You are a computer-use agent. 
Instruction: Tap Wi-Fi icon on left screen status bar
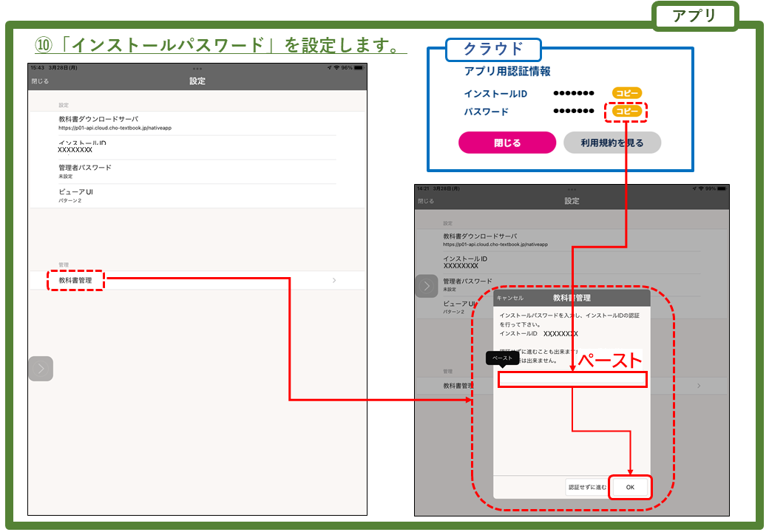pyautogui.click(x=336, y=67)
